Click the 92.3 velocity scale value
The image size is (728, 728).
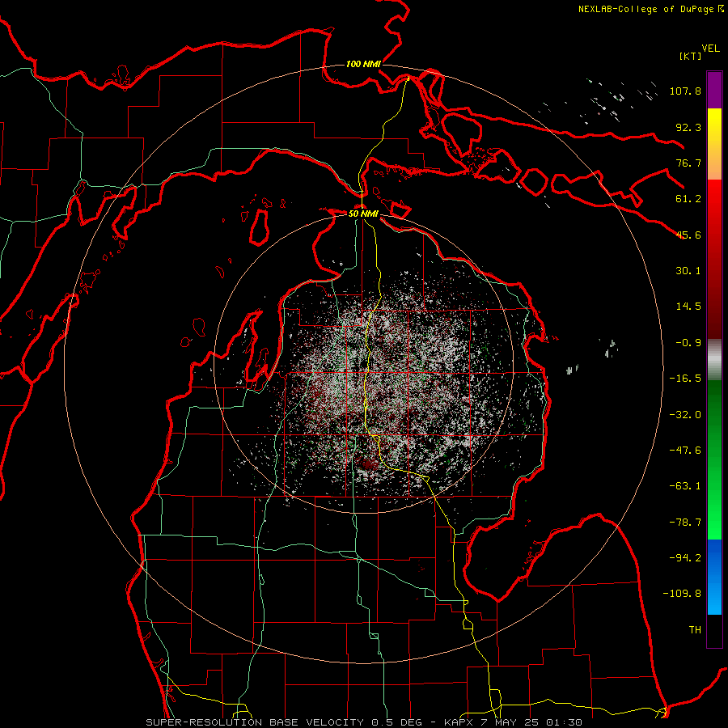pyautogui.click(x=688, y=127)
